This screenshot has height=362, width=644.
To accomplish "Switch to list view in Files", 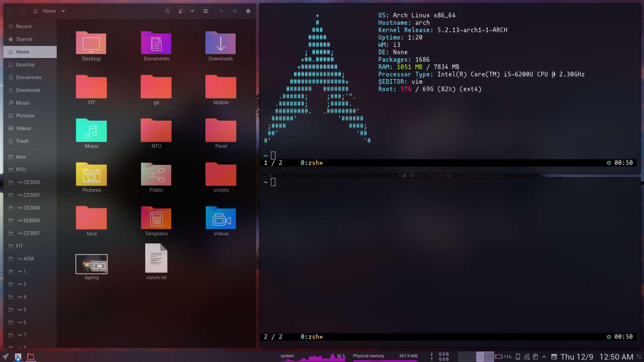I will (x=181, y=11).
